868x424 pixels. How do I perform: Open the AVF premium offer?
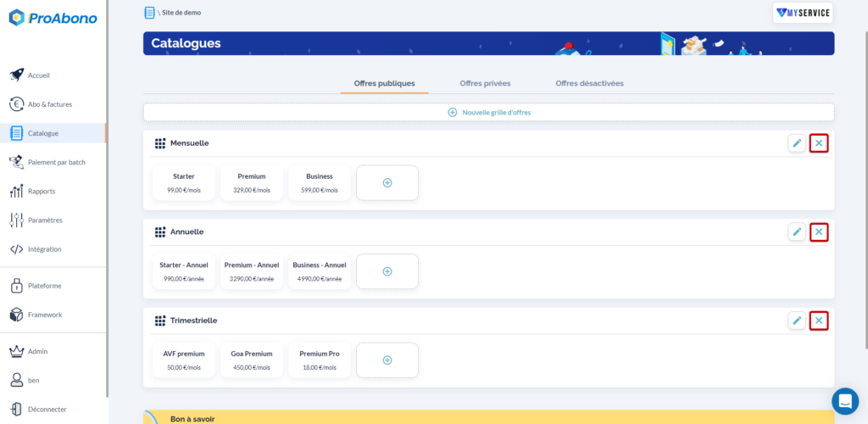[184, 360]
